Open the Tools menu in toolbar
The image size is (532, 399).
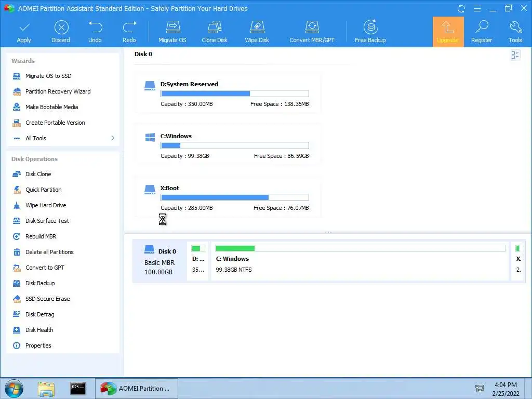point(515,33)
